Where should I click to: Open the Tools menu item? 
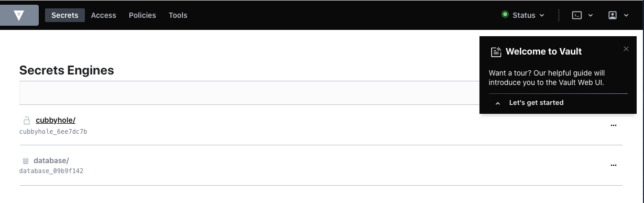[178, 15]
